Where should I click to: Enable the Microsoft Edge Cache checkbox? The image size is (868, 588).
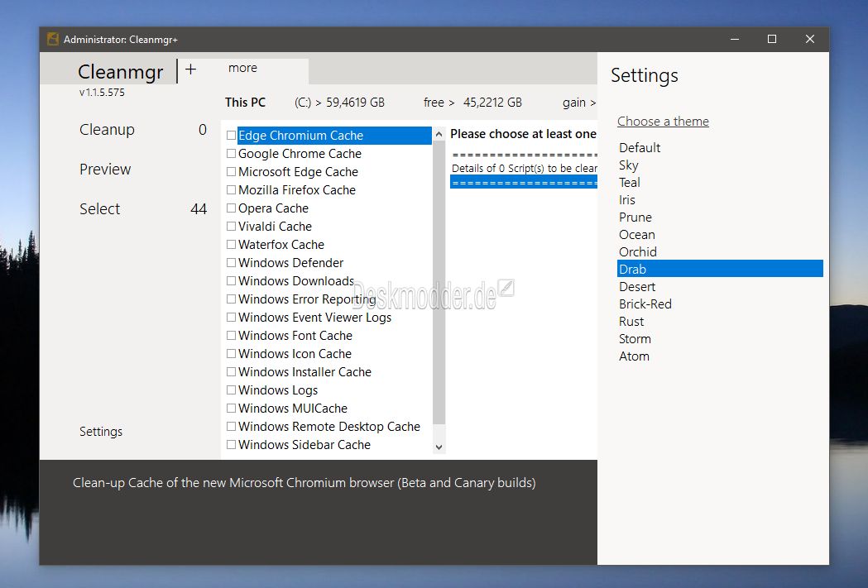(232, 172)
